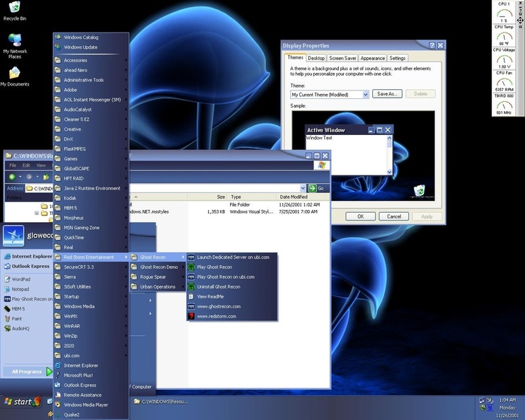This screenshot has height=420, width=525.
Task: Open the My Documents desktop icon
Action: click(14, 74)
